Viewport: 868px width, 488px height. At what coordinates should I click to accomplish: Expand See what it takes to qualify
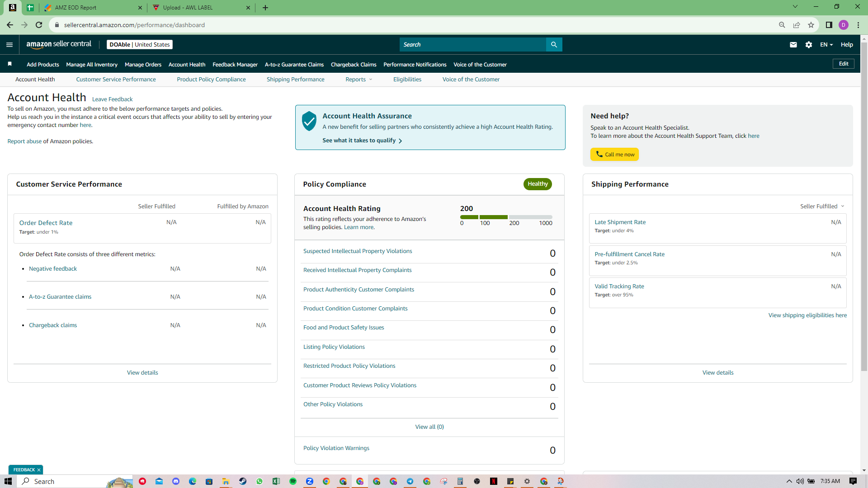(x=362, y=141)
